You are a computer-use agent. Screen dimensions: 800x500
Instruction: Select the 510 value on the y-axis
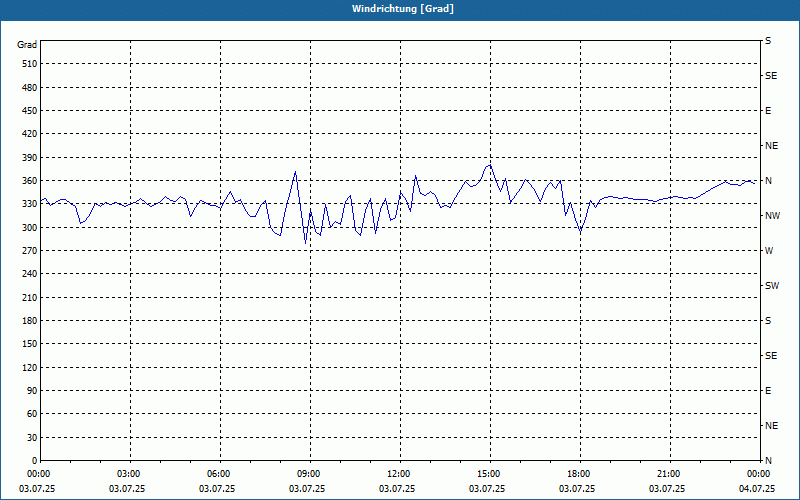click(30, 64)
